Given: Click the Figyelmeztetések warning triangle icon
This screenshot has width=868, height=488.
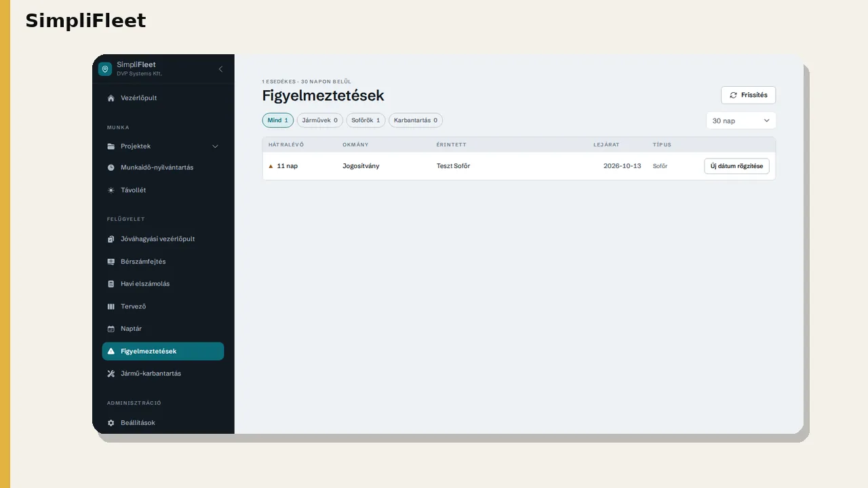Looking at the screenshot, I should [111, 351].
